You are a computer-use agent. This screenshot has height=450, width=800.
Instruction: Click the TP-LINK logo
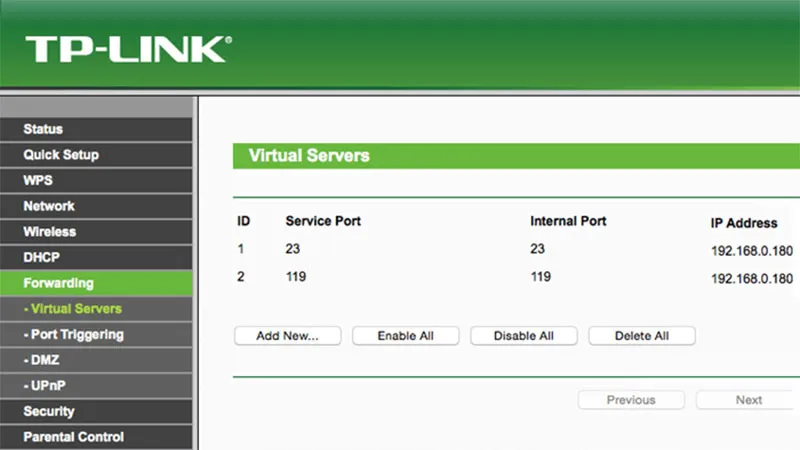[x=129, y=49]
